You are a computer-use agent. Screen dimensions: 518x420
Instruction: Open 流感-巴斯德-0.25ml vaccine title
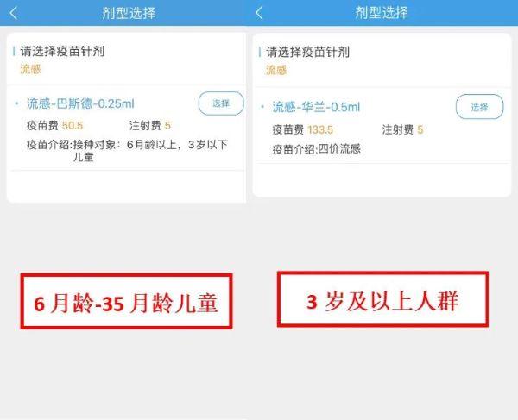tap(80, 103)
